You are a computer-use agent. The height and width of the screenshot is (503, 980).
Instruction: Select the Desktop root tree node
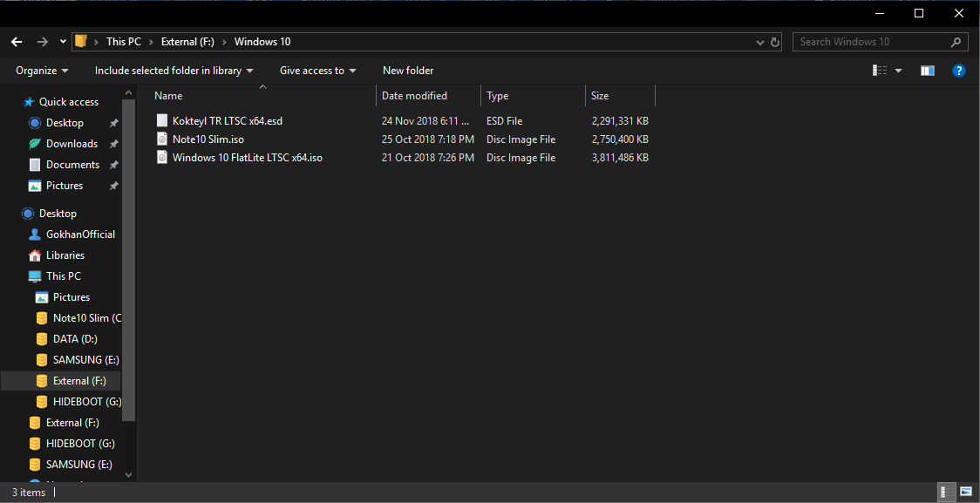pyautogui.click(x=58, y=214)
